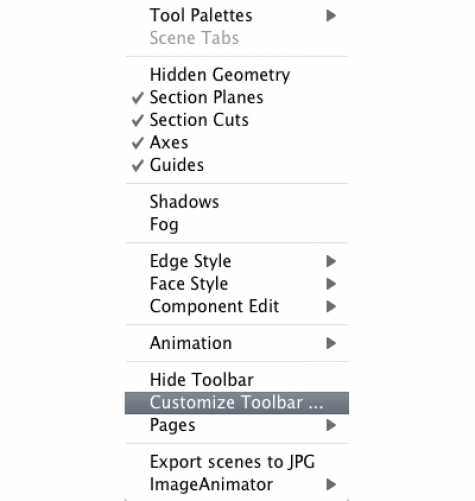Uncheck the Section Planes option
Image resolution: width=475 pixels, height=501 pixels.
[x=237, y=97]
